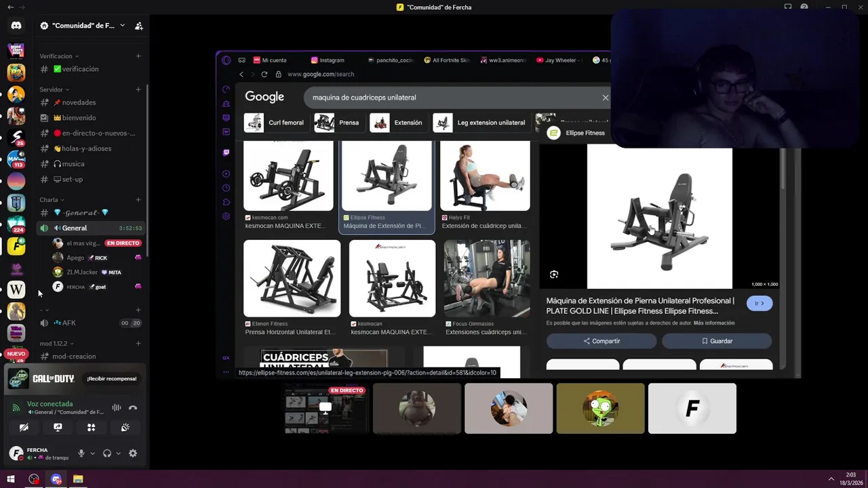Collapse the Charla category
This screenshot has height=488, width=868.
tap(52, 200)
